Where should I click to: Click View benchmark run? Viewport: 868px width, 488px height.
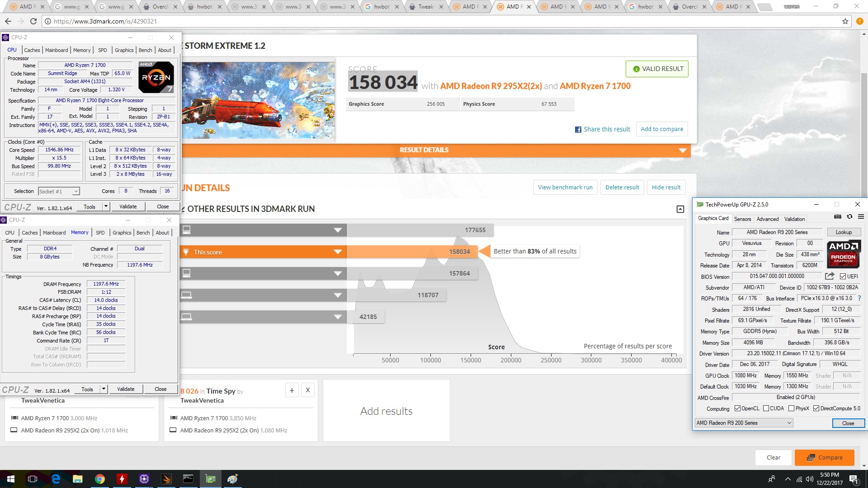click(x=565, y=188)
